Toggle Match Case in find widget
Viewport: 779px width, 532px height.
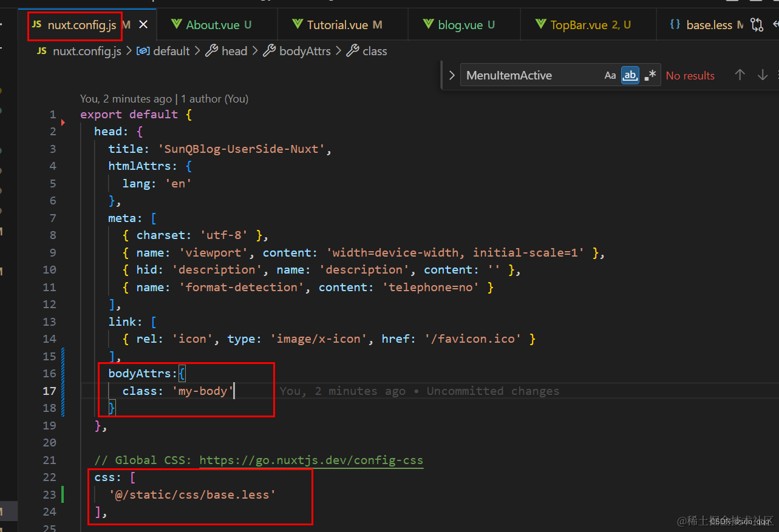(610, 76)
